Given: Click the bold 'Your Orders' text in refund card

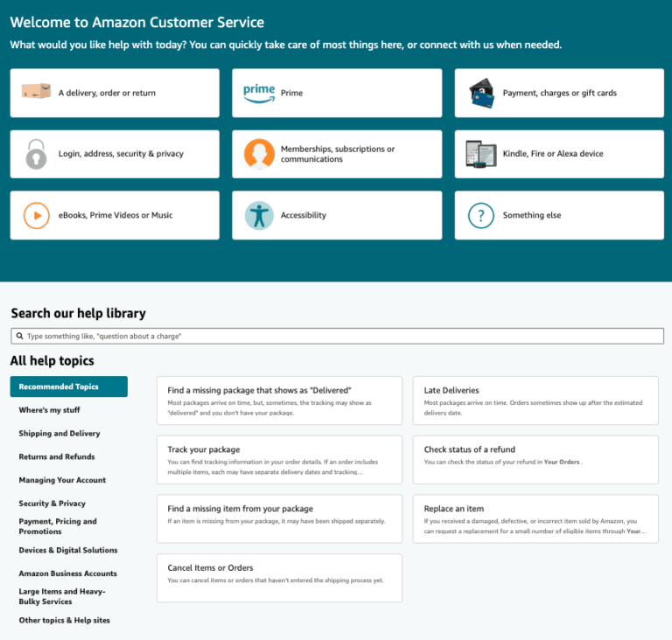Looking at the screenshot, I should click(x=562, y=462).
